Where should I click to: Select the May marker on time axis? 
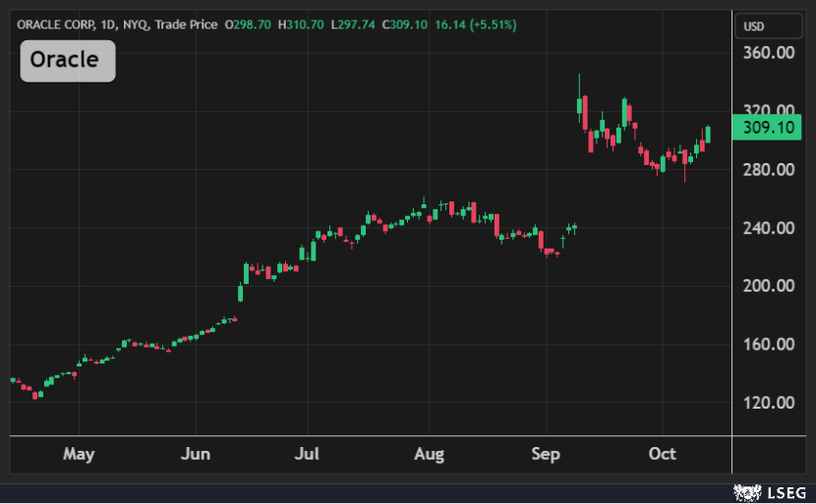79,454
